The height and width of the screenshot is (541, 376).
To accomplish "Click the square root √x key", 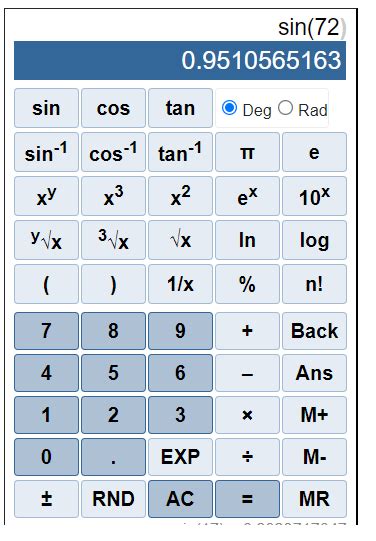I will pyautogui.click(x=180, y=240).
